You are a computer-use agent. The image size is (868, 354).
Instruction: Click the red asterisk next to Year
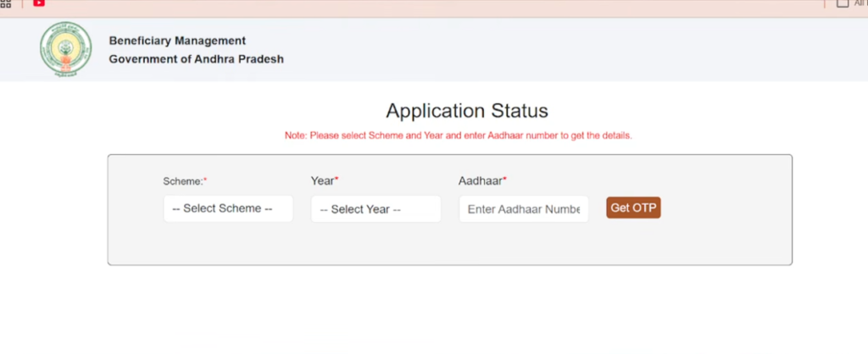click(337, 180)
